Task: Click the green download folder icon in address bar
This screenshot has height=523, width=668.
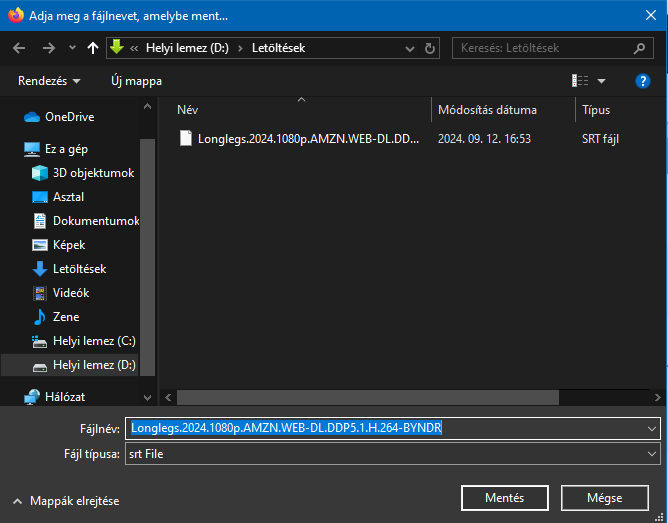Action: tap(117, 47)
